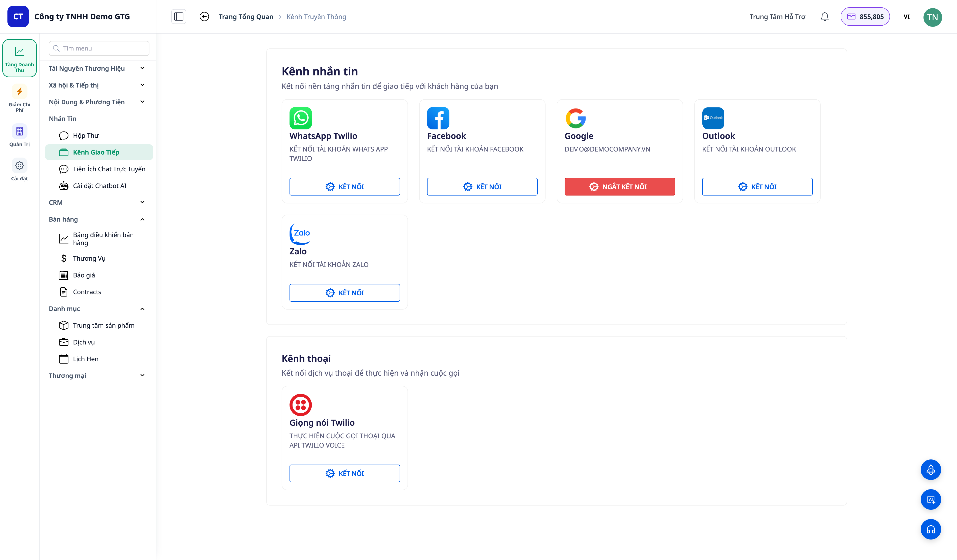
Task: Open the TN user avatar
Action: (932, 17)
